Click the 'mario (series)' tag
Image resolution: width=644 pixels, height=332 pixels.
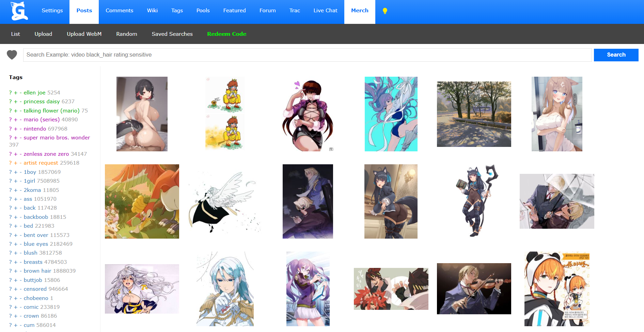click(x=42, y=120)
